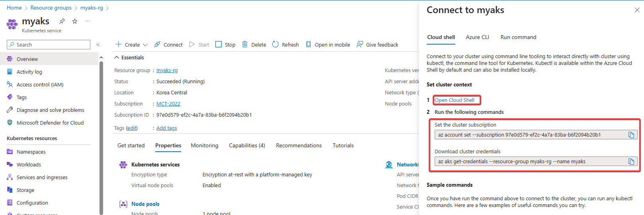Close the Connect to myaks panel

637,10
